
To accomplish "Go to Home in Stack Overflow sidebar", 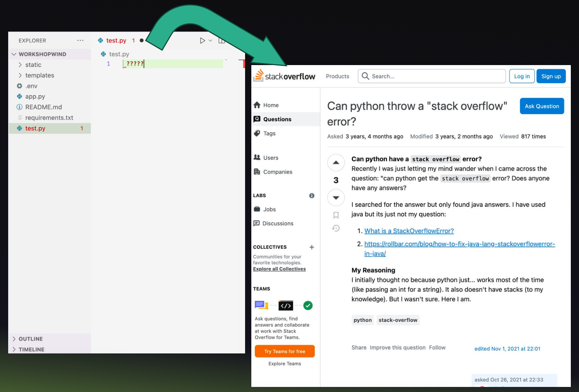I will point(271,105).
